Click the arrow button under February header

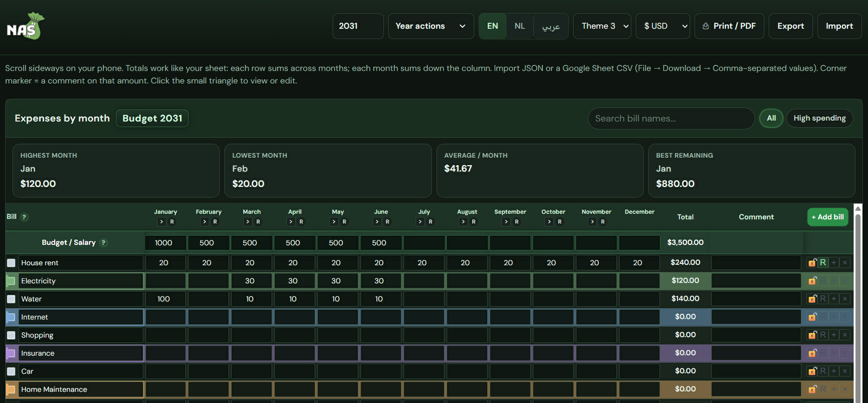tap(204, 222)
